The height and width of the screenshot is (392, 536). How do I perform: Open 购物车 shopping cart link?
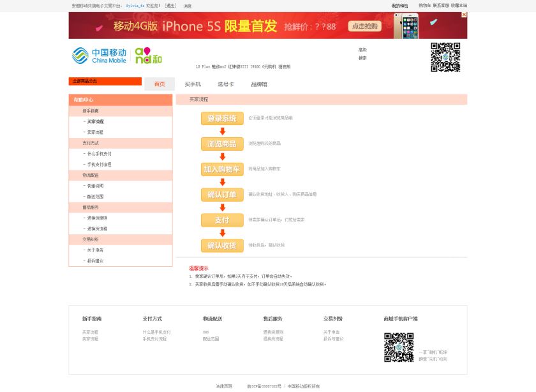(424, 6)
